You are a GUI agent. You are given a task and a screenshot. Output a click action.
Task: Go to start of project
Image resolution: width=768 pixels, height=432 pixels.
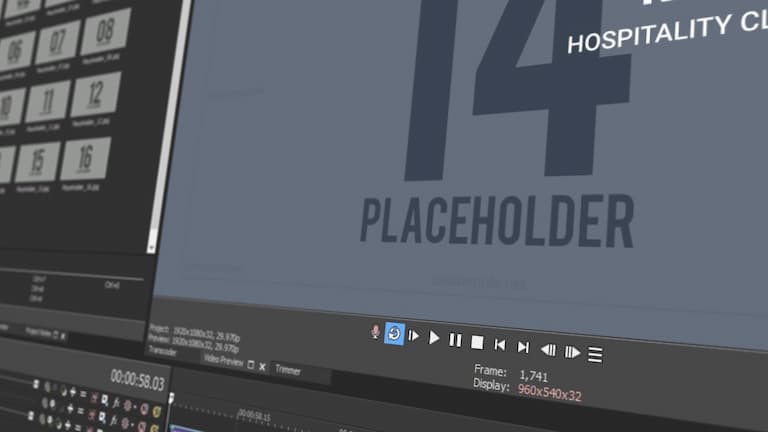tap(500, 345)
